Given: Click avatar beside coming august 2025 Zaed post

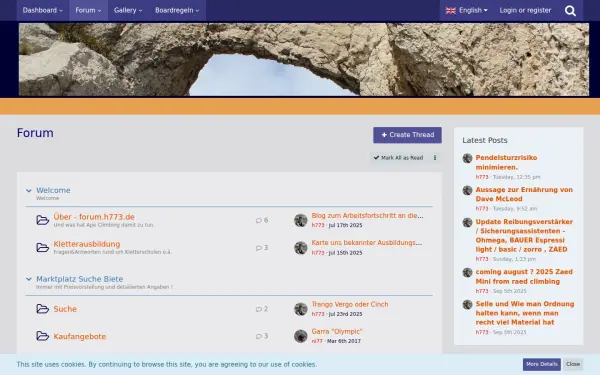Looking at the screenshot, I should tap(467, 272).
